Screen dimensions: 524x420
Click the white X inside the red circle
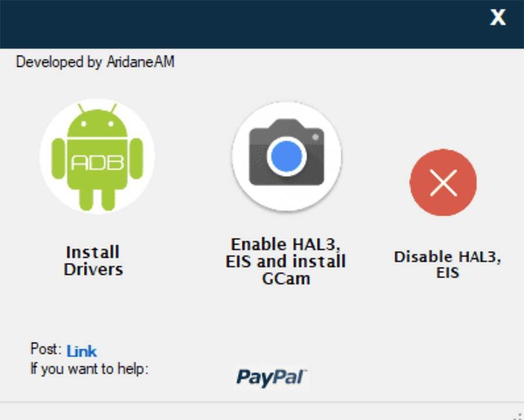point(444,182)
